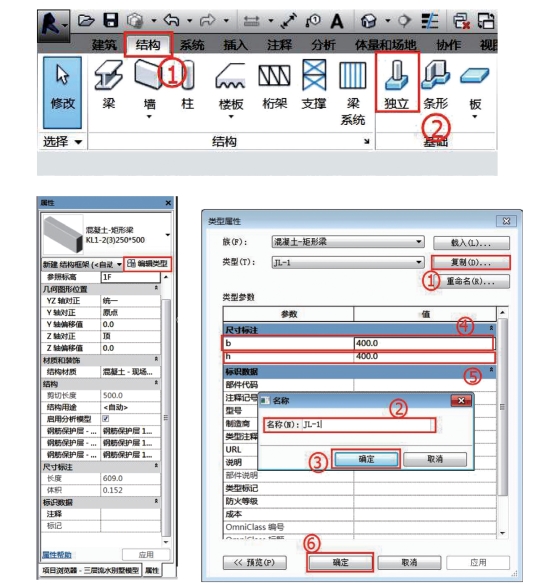The height and width of the screenshot is (585, 535).
Task: Click 确定 at bottom of Type Properties
Action: point(340,562)
